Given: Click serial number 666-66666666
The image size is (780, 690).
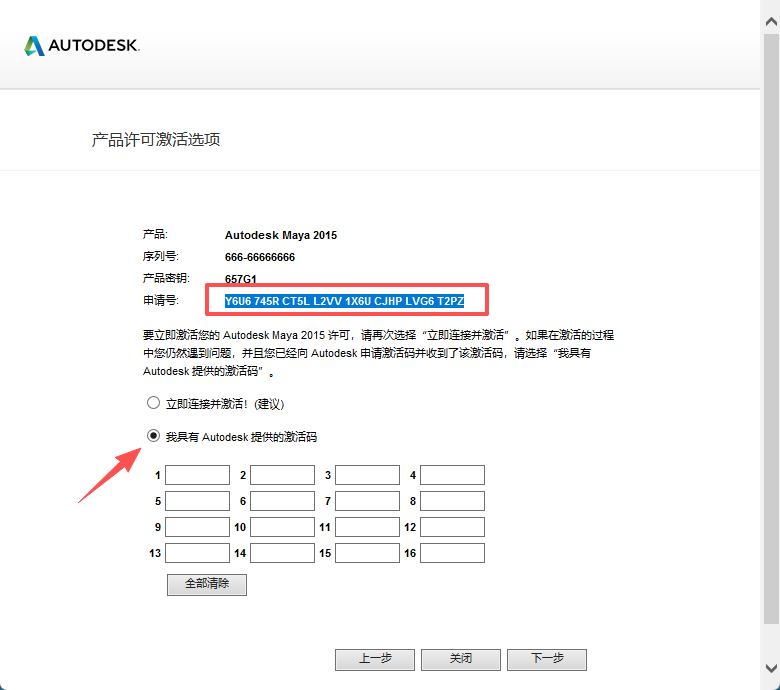Looking at the screenshot, I should [260, 257].
